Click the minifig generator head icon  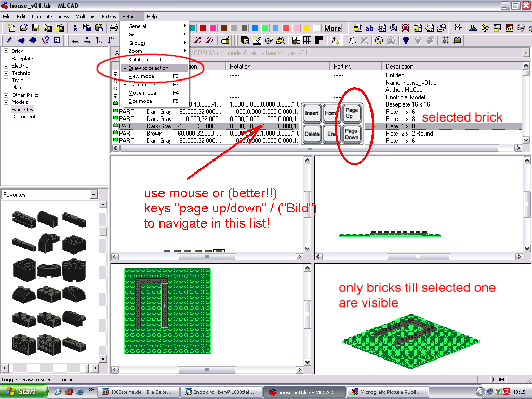point(509,28)
